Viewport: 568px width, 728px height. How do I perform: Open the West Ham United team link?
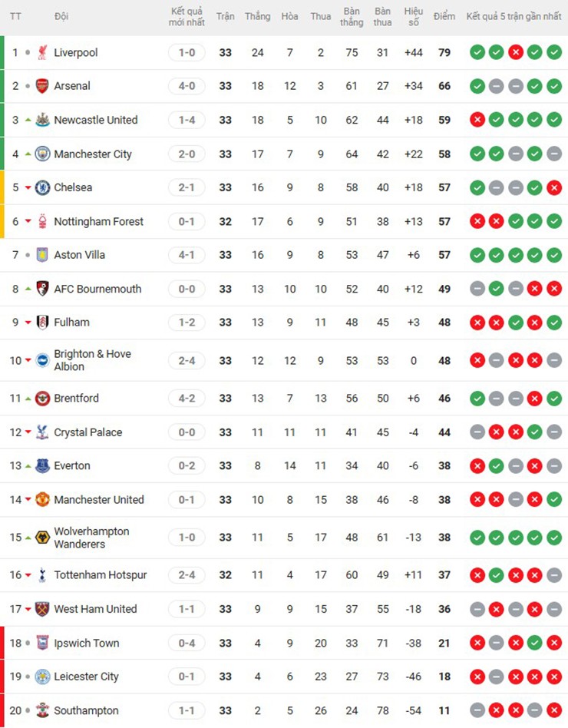[x=95, y=609]
